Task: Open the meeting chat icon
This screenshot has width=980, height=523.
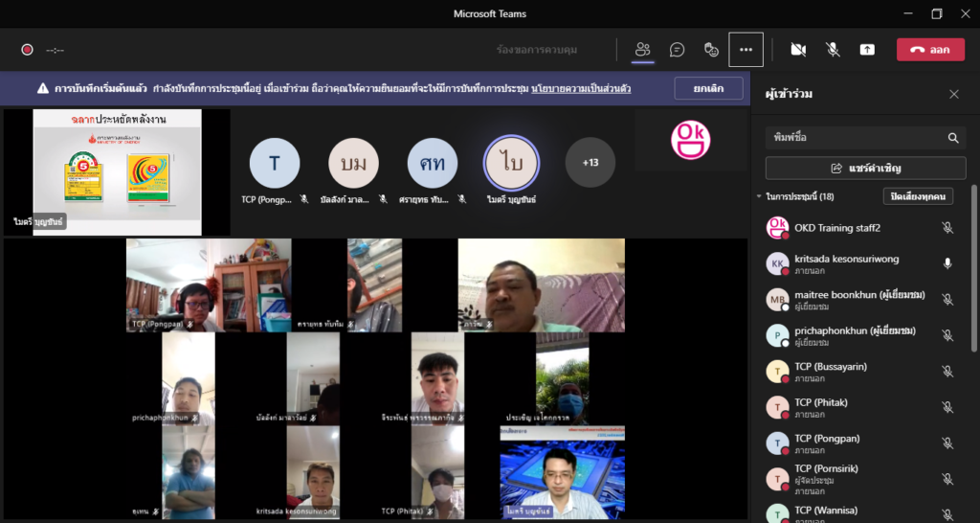Action: click(677, 50)
